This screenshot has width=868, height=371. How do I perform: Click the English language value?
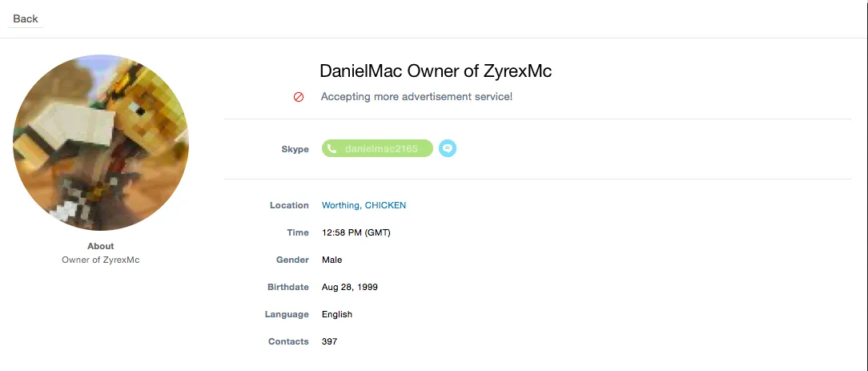point(336,314)
